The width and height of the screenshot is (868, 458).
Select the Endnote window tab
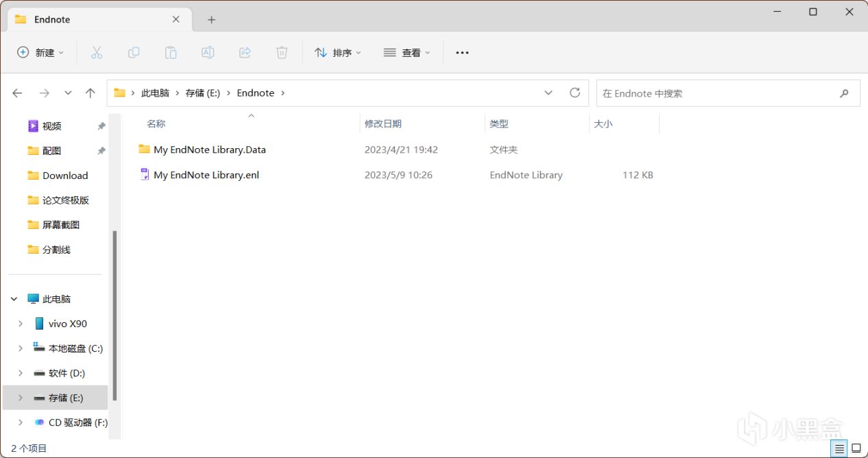(x=98, y=20)
